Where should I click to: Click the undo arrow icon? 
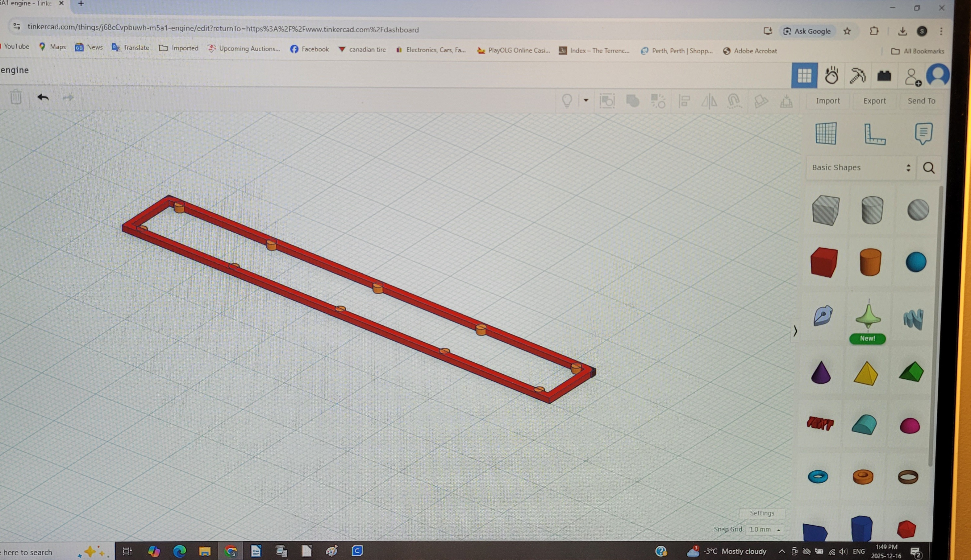(x=43, y=97)
